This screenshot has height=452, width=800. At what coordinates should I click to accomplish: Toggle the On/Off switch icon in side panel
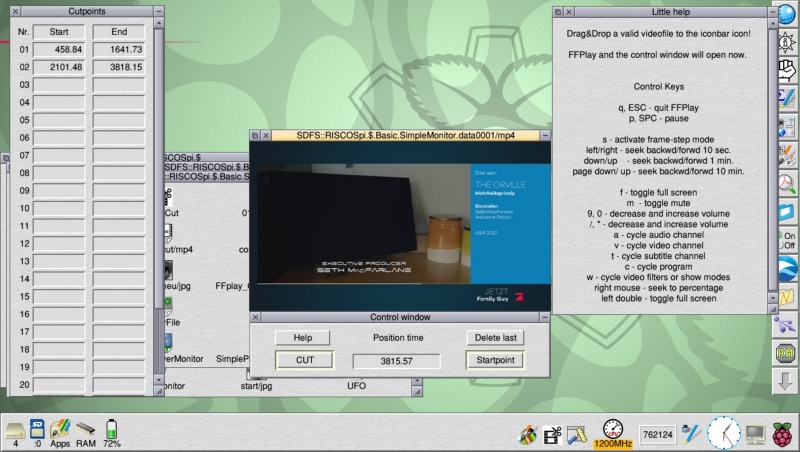point(787,239)
